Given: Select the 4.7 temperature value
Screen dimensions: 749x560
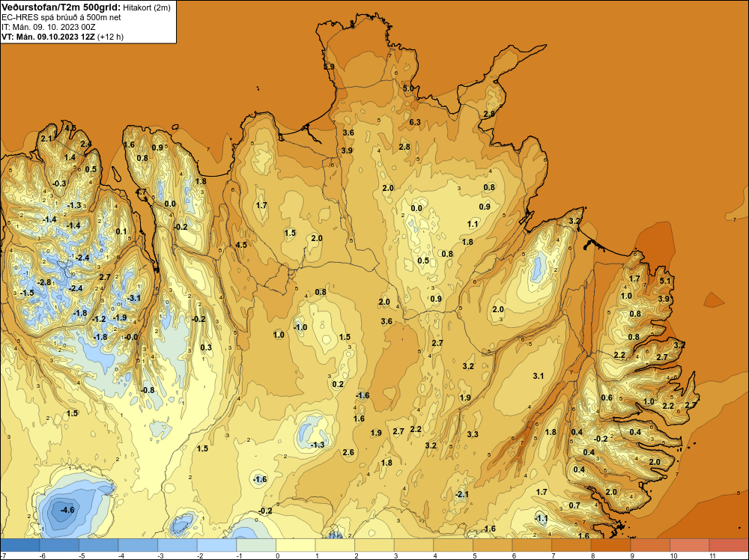Looking at the screenshot, I should pyautogui.click(x=141, y=192).
